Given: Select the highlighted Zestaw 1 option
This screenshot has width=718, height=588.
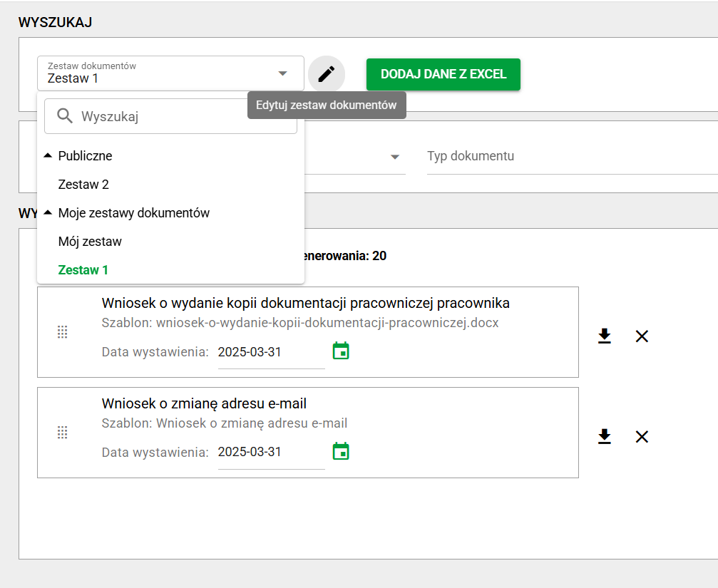Looking at the screenshot, I should point(83,270).
